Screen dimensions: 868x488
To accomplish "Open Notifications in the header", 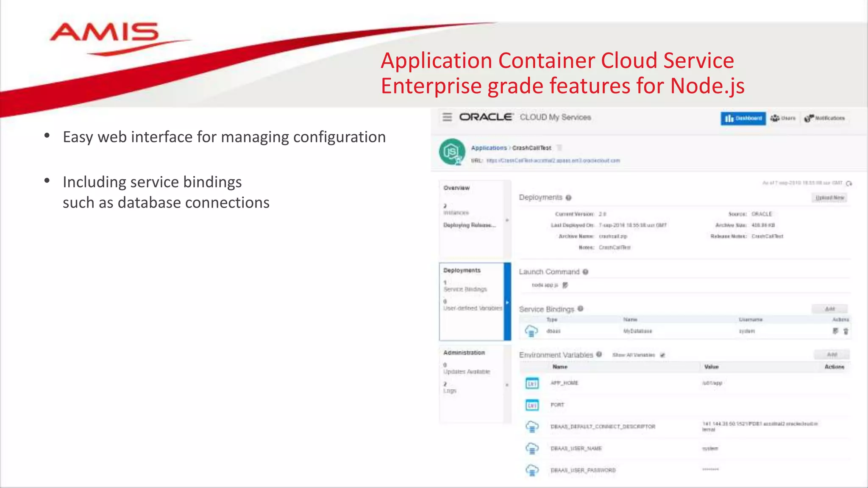I will pos(824,118).
